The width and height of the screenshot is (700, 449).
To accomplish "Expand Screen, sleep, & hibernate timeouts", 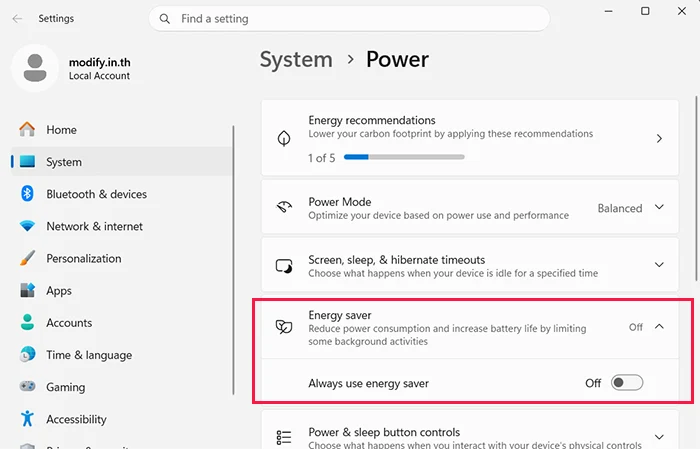I will 659,265.
